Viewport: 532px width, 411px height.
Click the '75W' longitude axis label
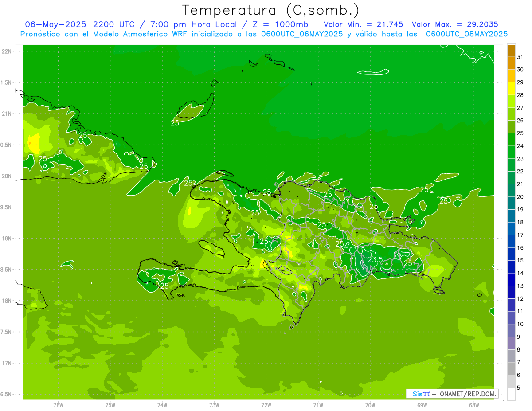point(110,405)
